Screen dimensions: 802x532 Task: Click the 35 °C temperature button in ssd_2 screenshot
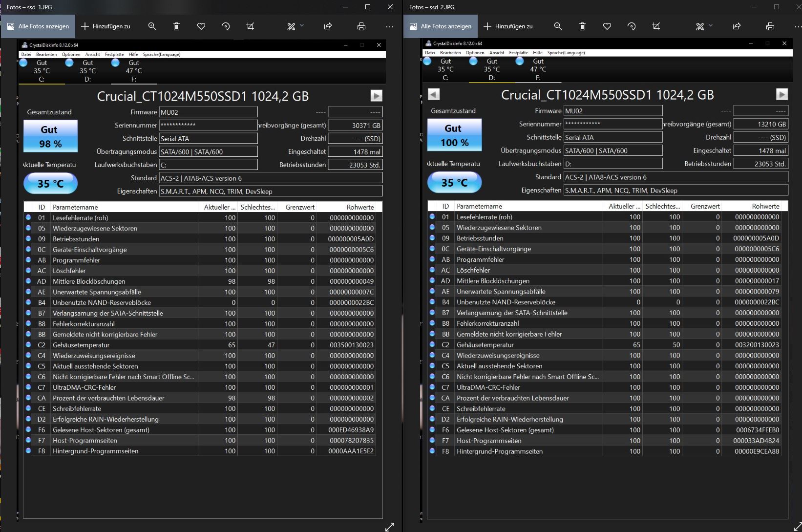pyautogui.click(x=455, y=183)
